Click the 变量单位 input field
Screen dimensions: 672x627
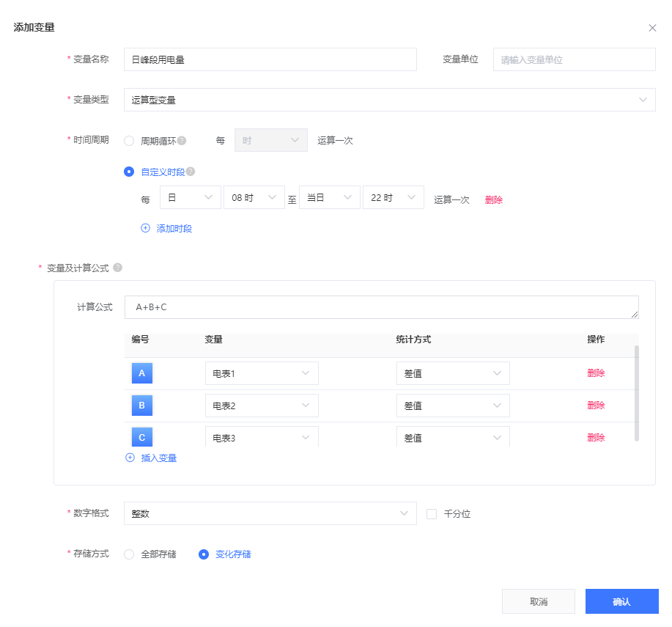coord(574,59)
